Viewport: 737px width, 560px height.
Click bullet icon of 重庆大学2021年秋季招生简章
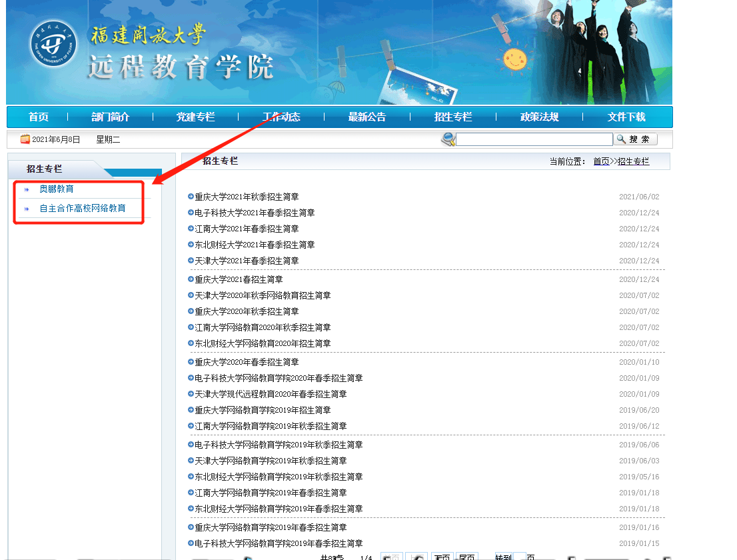point(191,197)
